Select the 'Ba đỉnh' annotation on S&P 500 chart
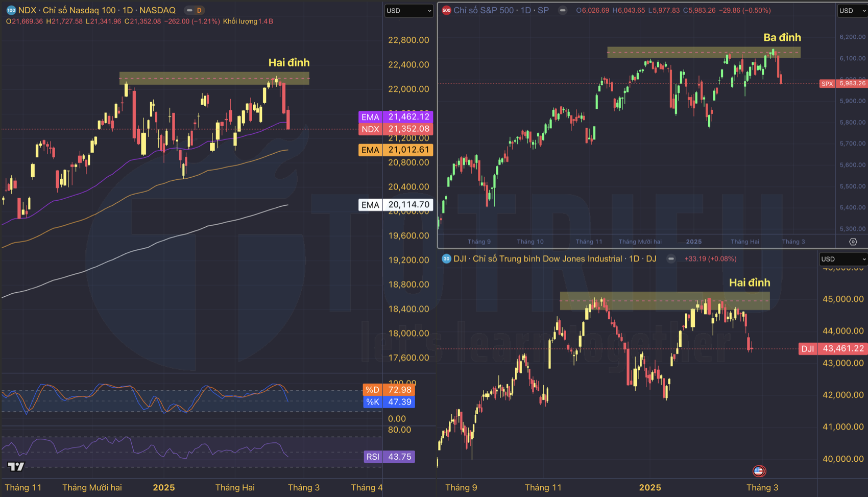The image size is (868, 497). point(782,37)
